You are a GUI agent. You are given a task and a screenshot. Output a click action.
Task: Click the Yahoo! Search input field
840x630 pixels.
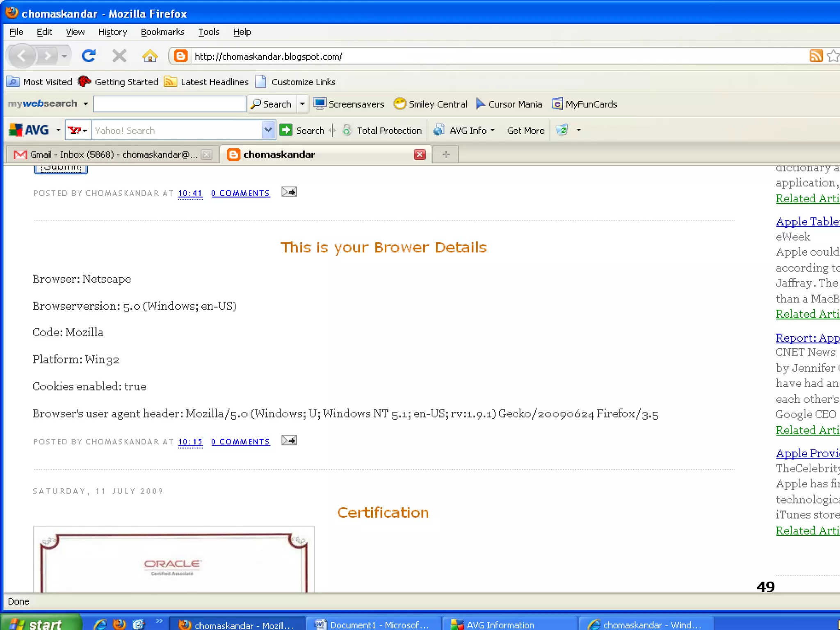point(176,130)
